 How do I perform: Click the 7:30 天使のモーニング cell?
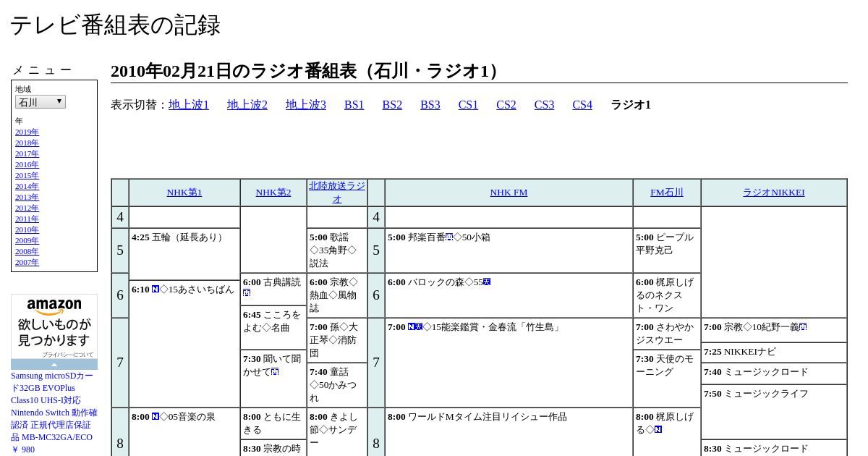coord(667,379)
